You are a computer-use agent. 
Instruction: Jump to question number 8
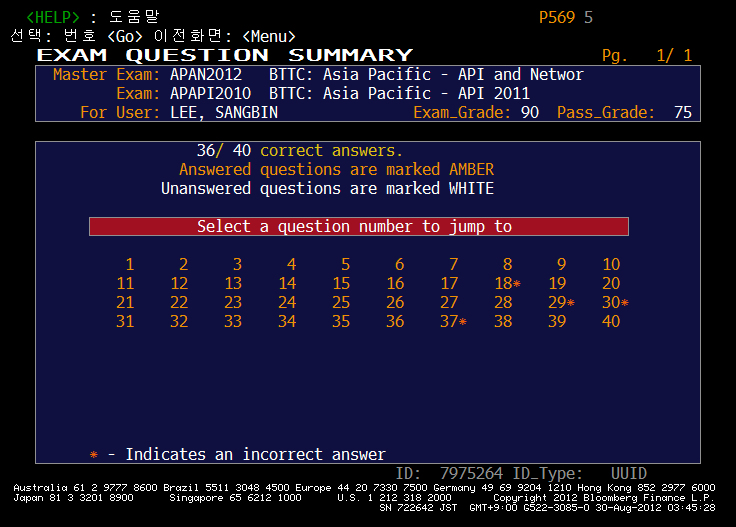[507, 265]
